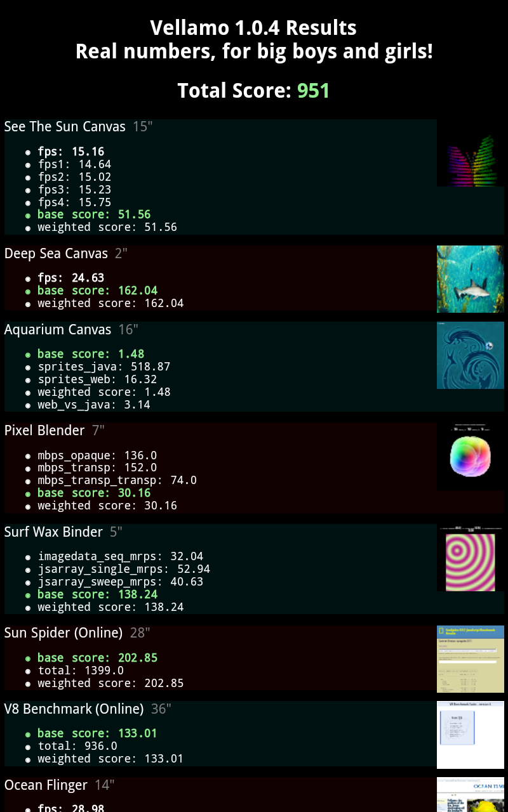The image size is (508, 812).
Task: Tap the fps3: 15.23 line
Action: 74,190
